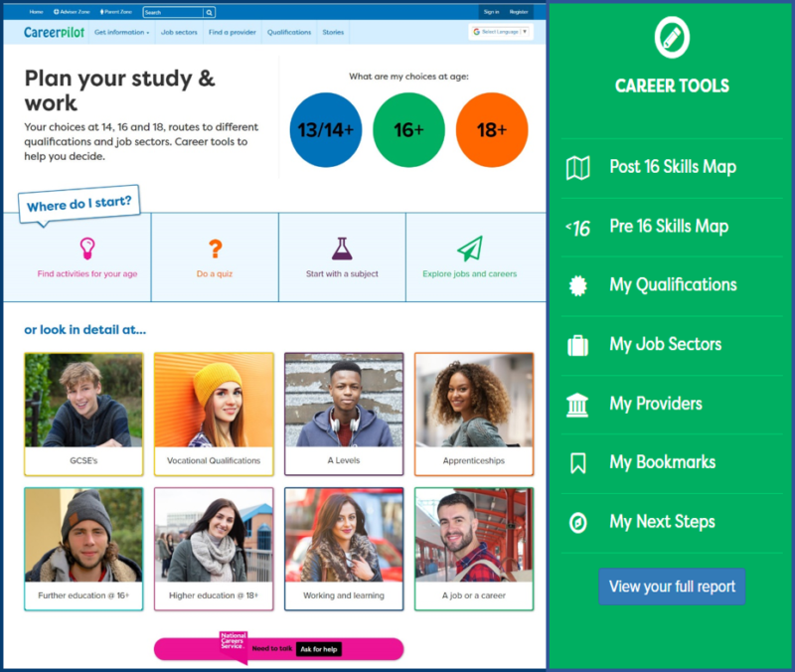Click the Careerpilot logo

(54, 32)
